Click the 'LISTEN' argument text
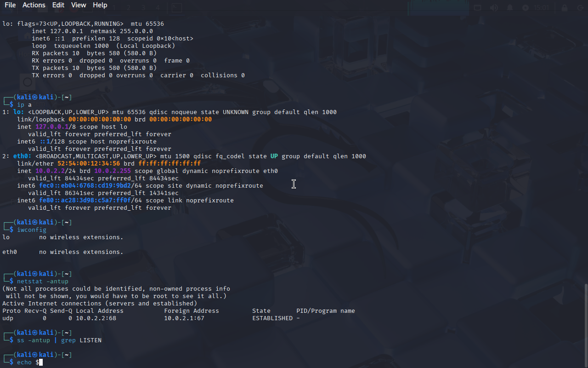 click(90, 340)
